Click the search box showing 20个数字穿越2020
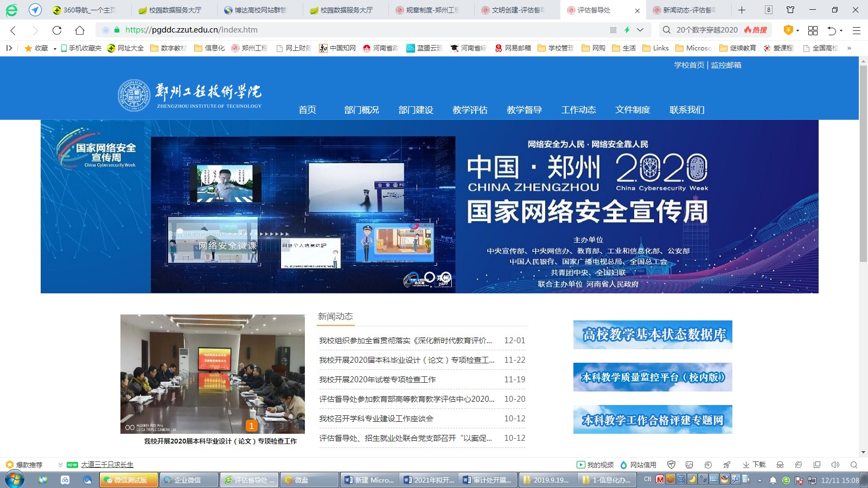The width and height of the screenshot is (868, 488). (x=707, y=30)
